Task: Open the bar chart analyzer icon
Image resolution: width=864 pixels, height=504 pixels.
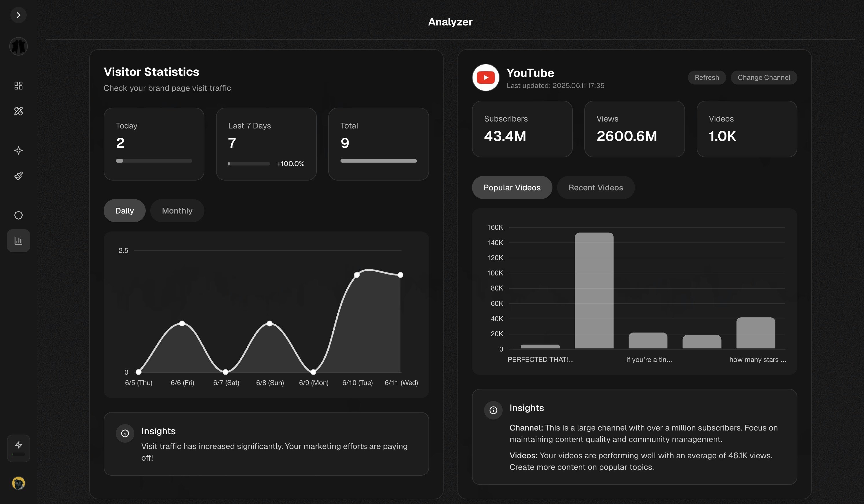Action: [18, 240]
